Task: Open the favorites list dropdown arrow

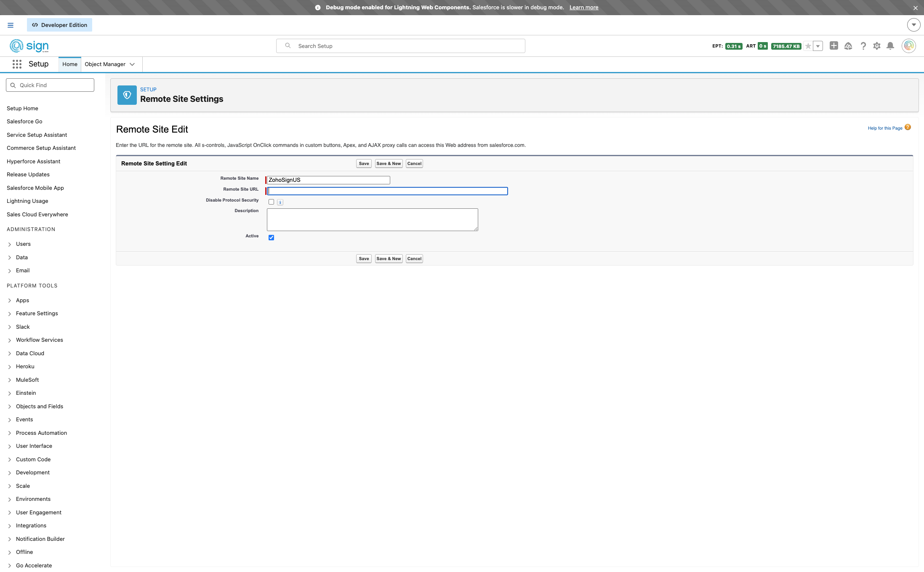Action: coord(817,46)
